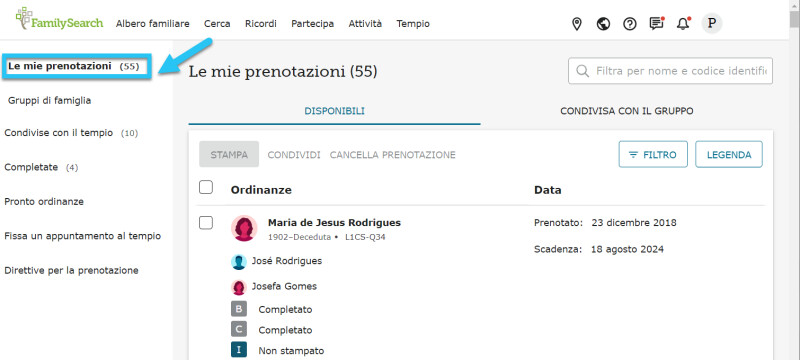
Task: Click Maria de Jesus Rodrigues portrait icon
Action: pyautogui.click(x=244, y=228)
